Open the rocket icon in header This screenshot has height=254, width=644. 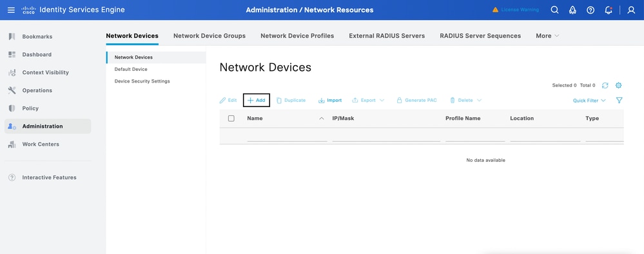[572, 10]
